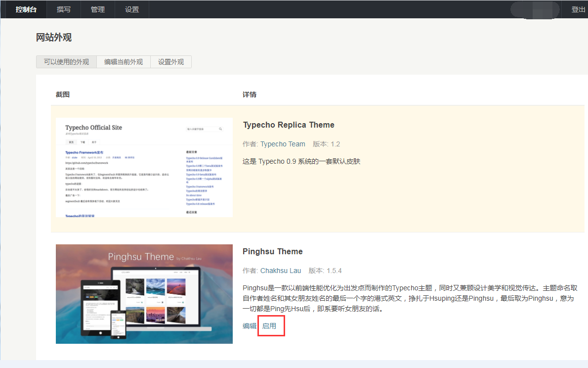
Task: Switch to the 可以使用的外观 tab
Action: point(66,62)
